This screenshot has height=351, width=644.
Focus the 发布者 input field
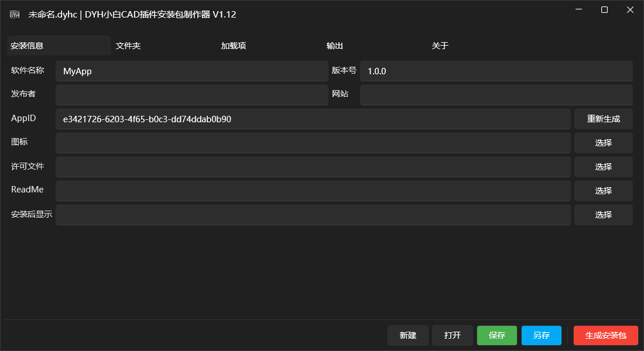tap(192, 95)
